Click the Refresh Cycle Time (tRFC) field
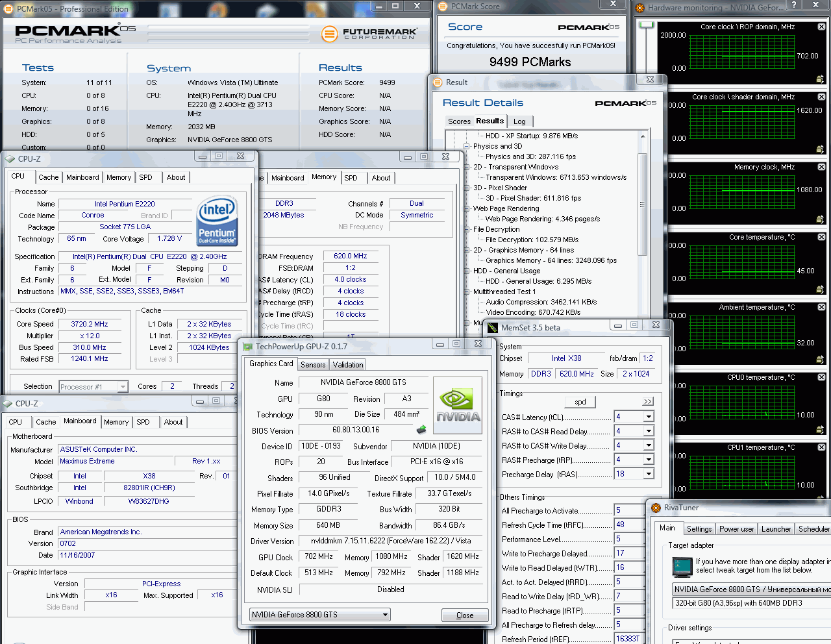This screenshot has height=644, width=831. point(628,525)
